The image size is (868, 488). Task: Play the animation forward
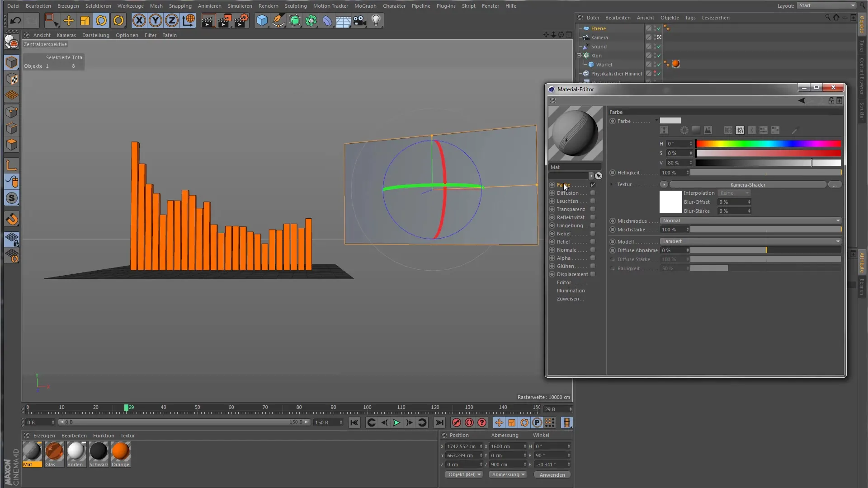click(x=396, y=423)
